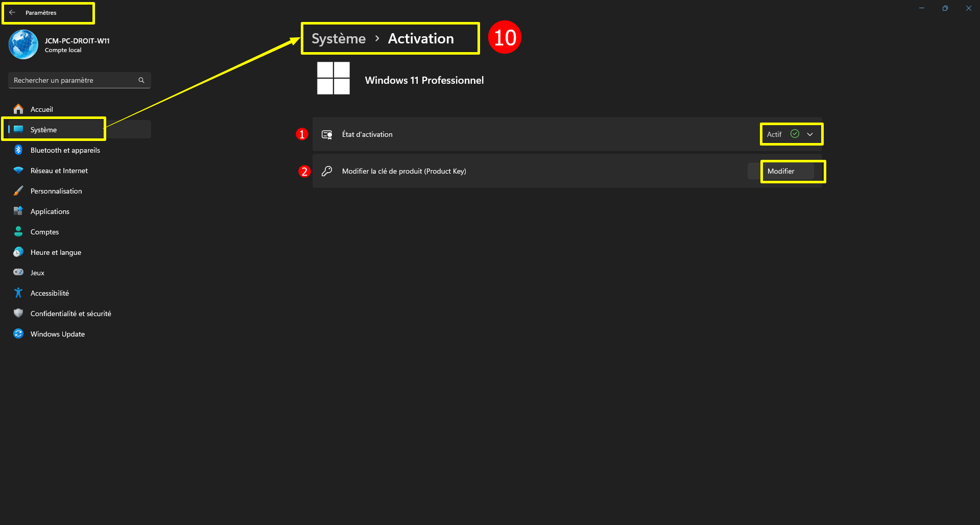Click the Jeux gamepad icon

click(x=18, y=272)
